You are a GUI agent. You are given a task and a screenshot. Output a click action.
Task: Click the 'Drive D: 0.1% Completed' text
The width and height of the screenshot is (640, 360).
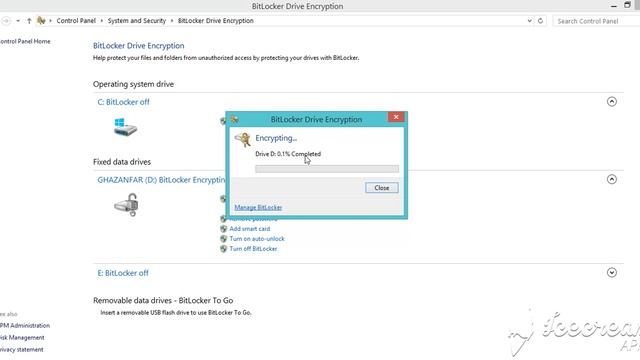point(288,154)
